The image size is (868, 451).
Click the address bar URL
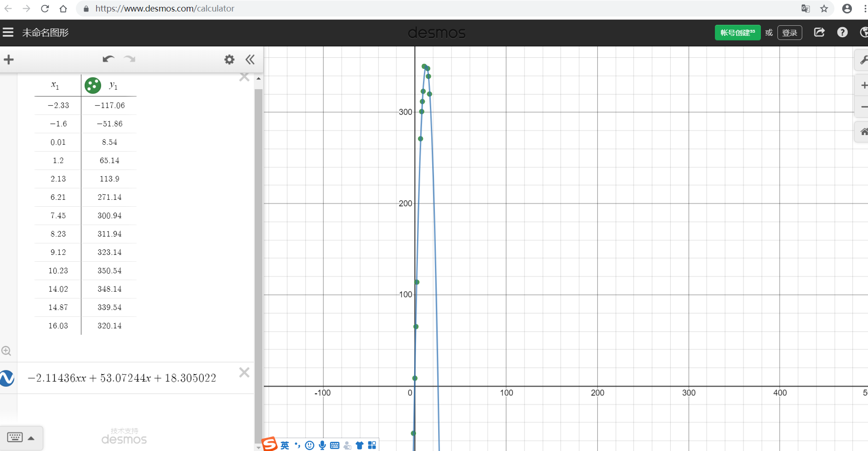[x=165, y=8]
